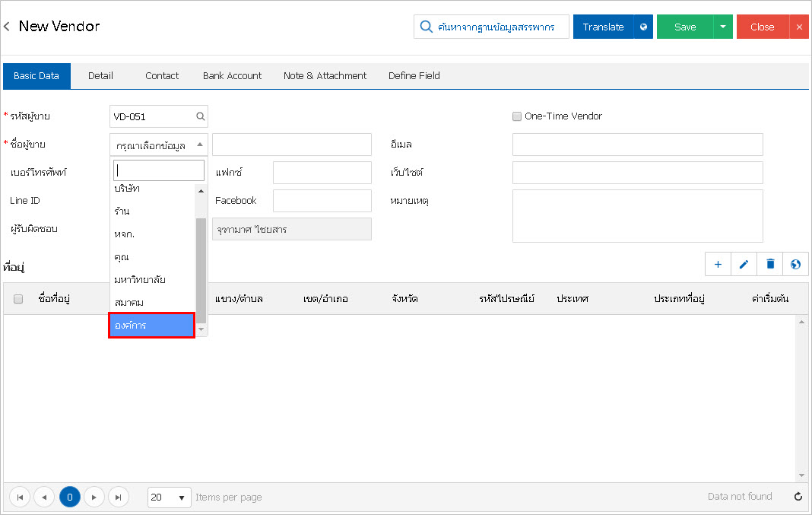812x515 pixels.
Task: Tick the select-all checkbox in address table header
Action: pyautogui.click(x=18, y=299)
